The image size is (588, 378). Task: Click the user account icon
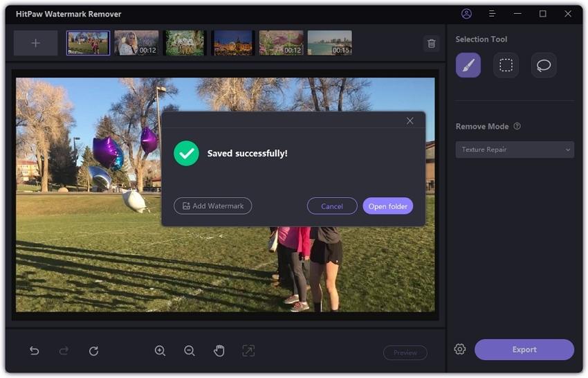pos(466,14)
